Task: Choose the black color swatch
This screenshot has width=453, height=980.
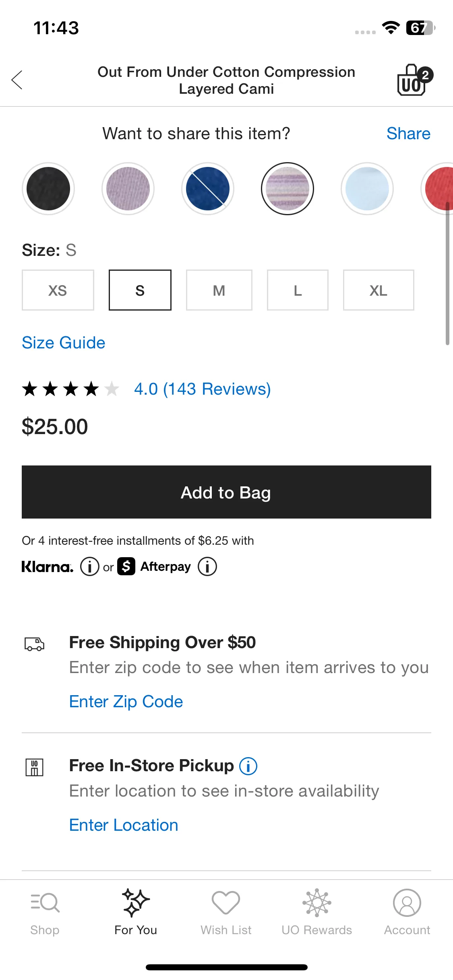Action: [x=48, y=189]
